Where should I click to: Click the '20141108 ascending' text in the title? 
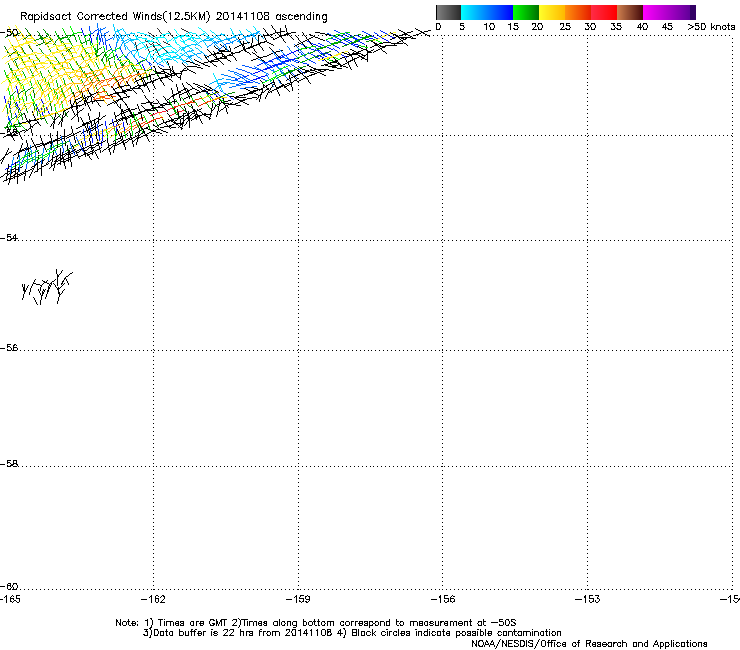pyautogui.click(x=271, y=16)
